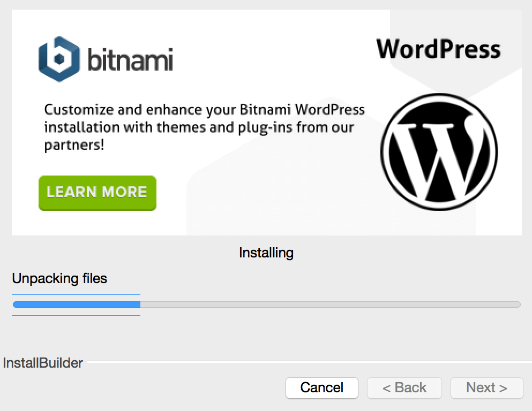Screen dimensions: 532x411
Task: Click the far right end of the progress bar
Action: tap(518, 305)
